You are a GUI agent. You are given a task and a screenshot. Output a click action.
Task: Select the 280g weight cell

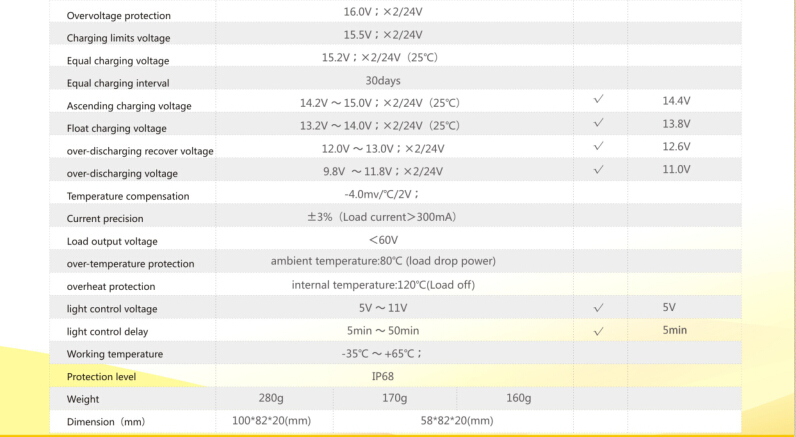point(272,399)
